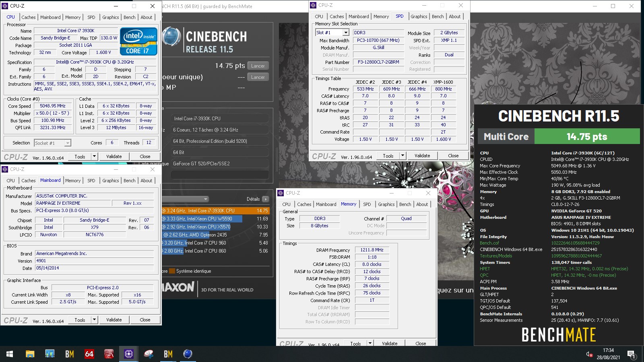Open the Caches tab in the Memory window
Viewport: 644px width, 362px height.
point(304,204)
